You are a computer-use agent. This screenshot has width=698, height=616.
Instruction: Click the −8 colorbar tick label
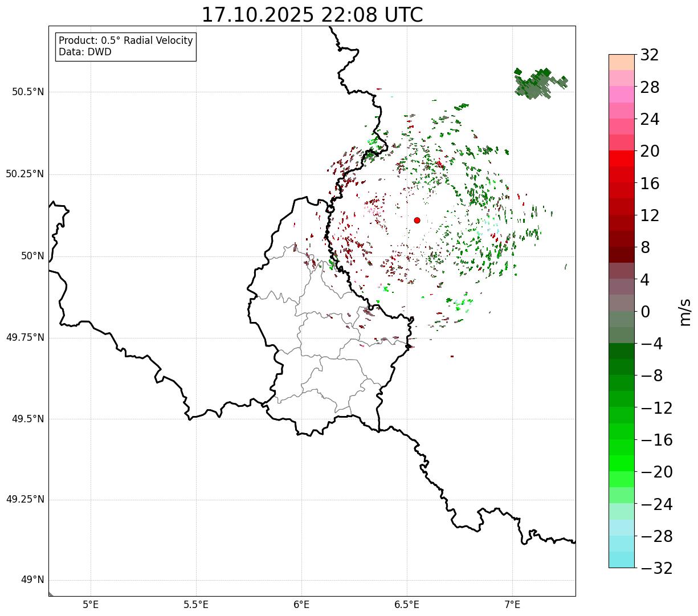pos(652,376)
